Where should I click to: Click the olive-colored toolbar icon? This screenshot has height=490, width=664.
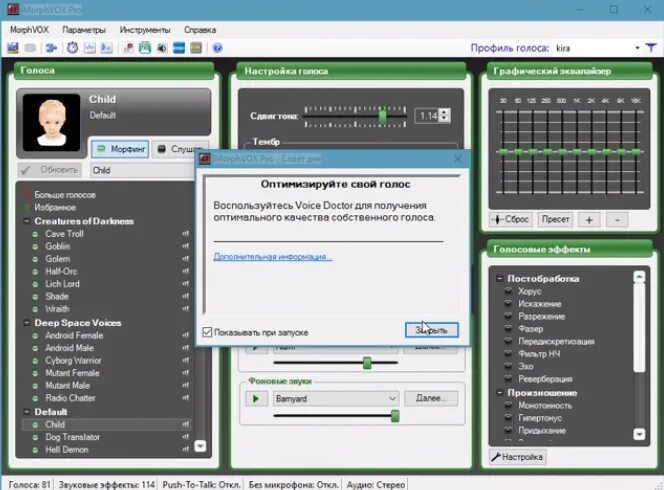click(196, 48)
